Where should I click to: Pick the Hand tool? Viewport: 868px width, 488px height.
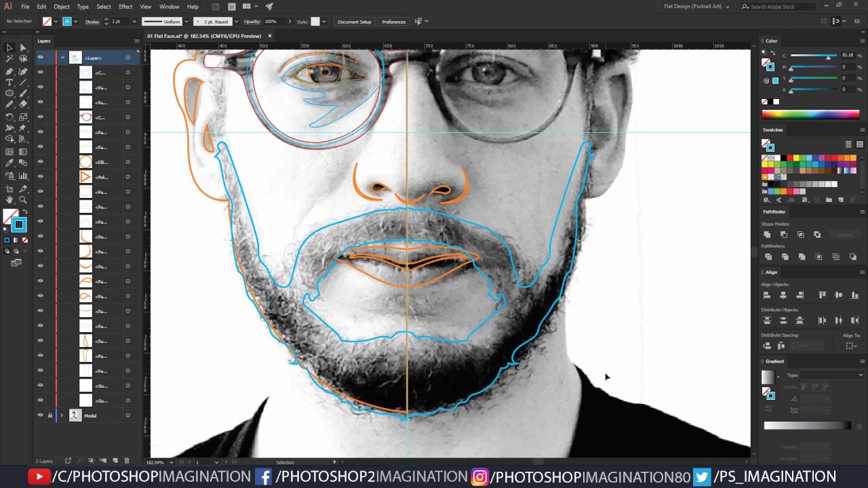tap(9, 200)
